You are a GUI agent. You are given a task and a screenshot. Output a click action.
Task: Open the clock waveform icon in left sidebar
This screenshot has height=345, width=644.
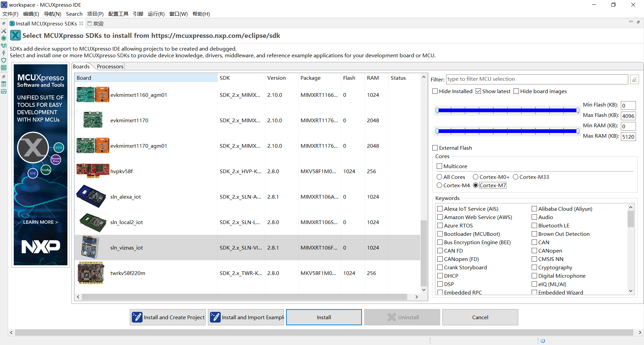[4, 46]
